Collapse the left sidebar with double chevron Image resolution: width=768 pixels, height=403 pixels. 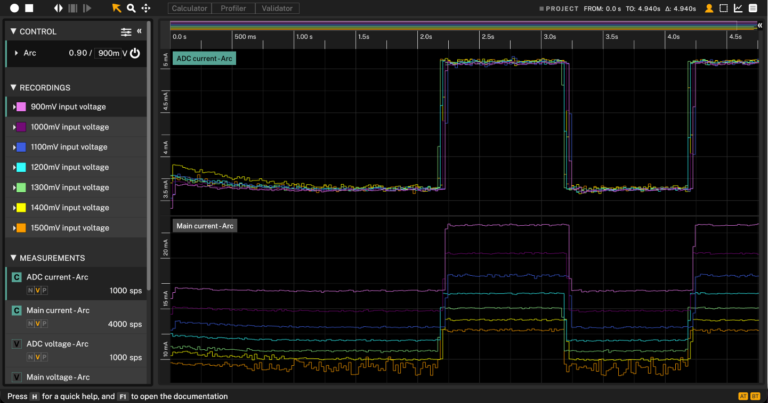coord(139,31)
